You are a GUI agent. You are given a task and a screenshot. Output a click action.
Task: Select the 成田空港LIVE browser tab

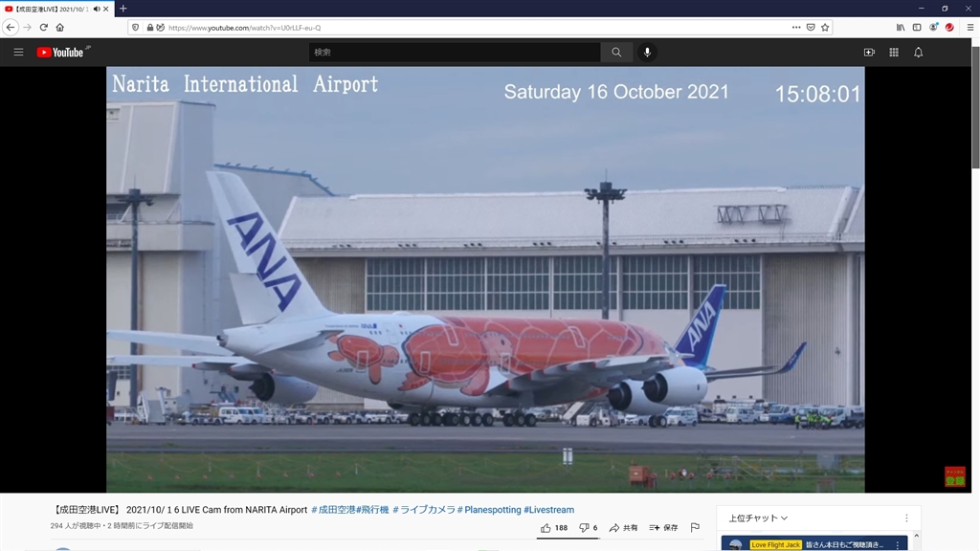click(56, 9)
